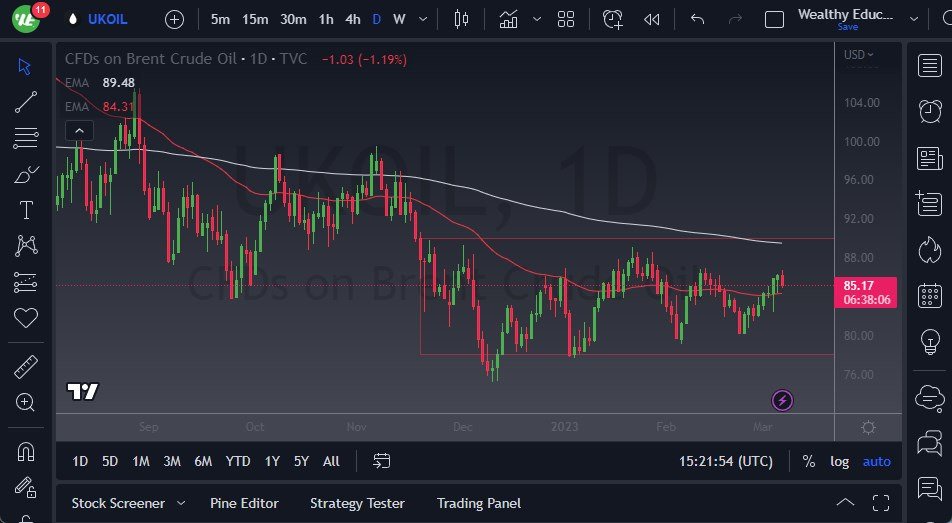Select the 4h timeframe button
This screenshot has height=523, width=952.
point(352,19)
